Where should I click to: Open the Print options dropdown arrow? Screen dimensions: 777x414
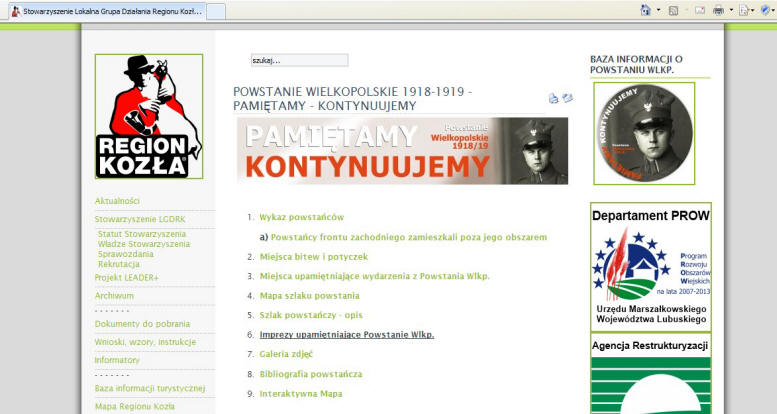pos(731,10)
